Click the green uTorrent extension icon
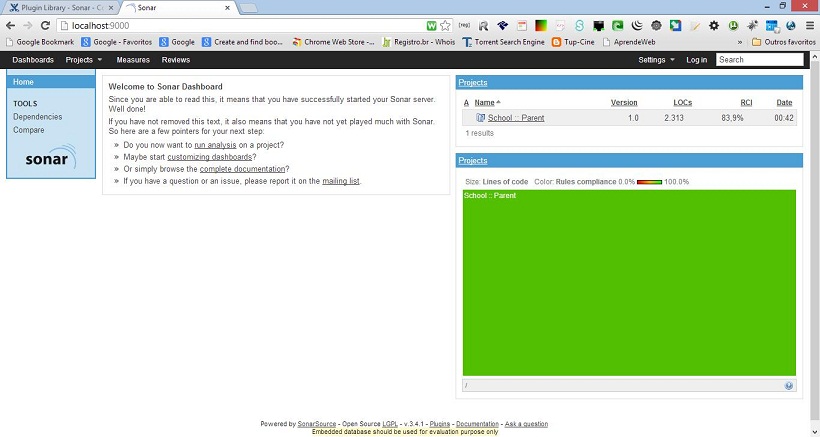 pyautogui.click(x=733, y=25)
